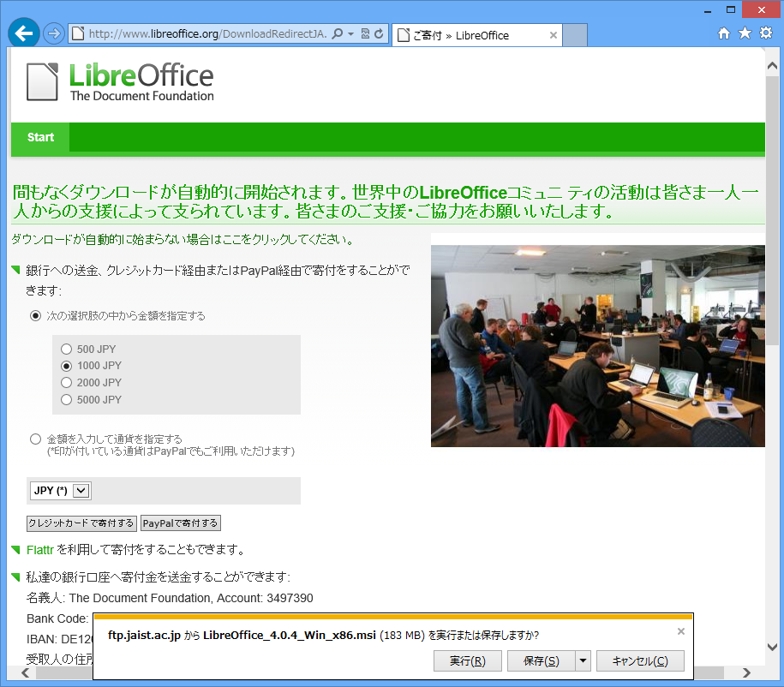Open browser Tools gear icon

tap(766, 33)
